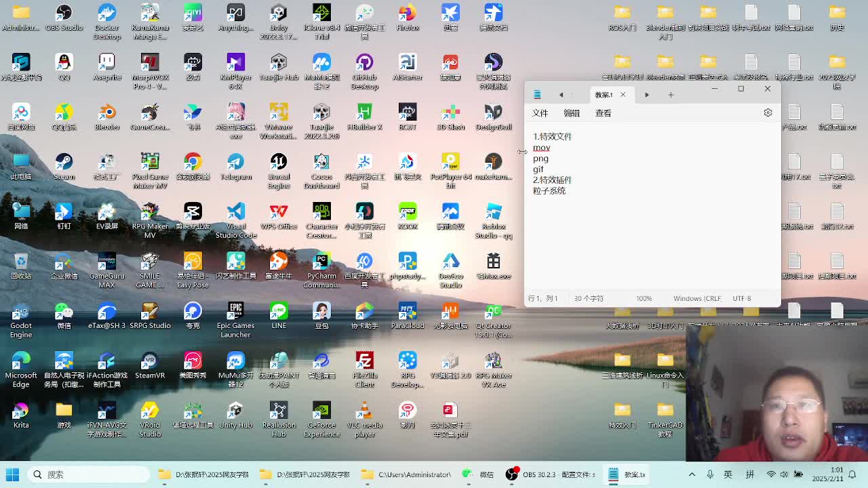Open the 编辑 menu in Notepad
868x488 pixels.
[572, 113]
